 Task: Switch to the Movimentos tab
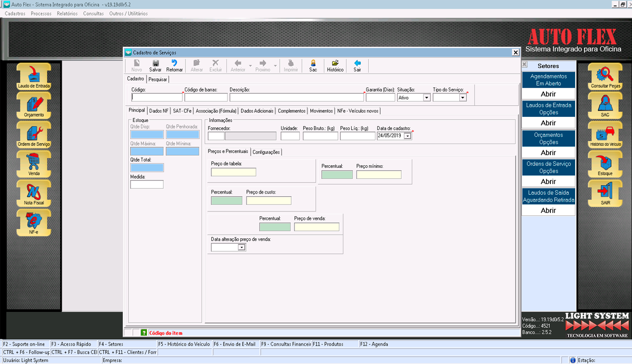[x=321, y=111]
